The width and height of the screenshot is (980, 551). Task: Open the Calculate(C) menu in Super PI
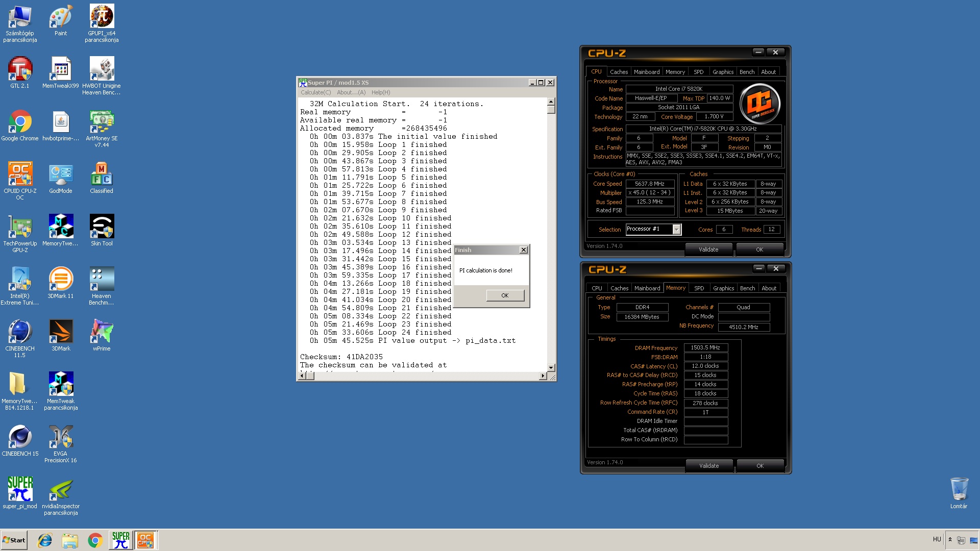pos(315,92)
